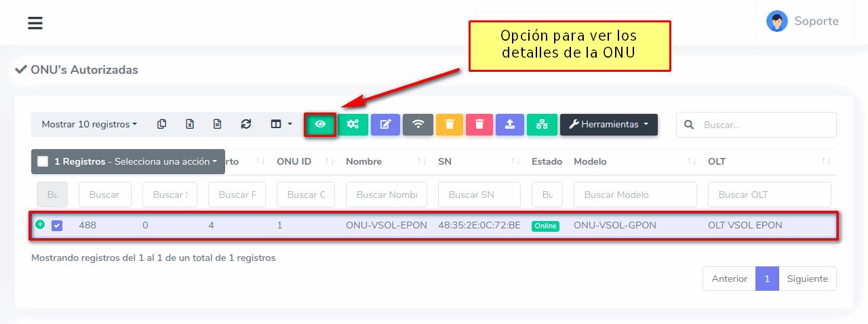The width and height of the screenshot is (868, 324).
Task: Click the copy records icon
Action: 161,124
